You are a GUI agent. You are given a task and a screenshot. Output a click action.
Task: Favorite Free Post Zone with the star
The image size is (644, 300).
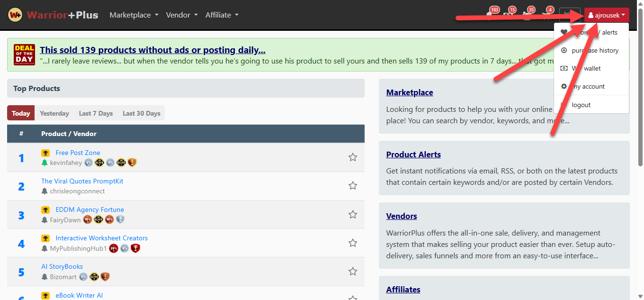353,157
